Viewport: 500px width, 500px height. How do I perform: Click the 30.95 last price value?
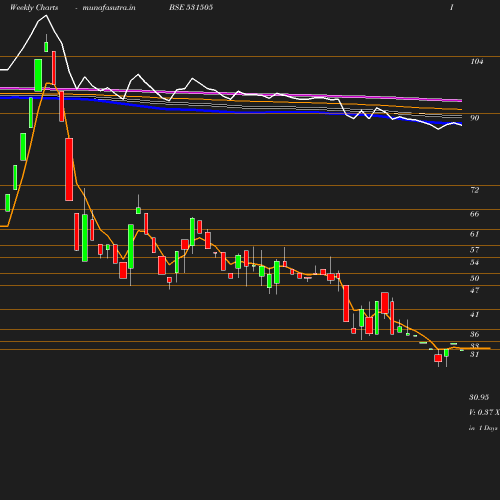coord(479,397)
